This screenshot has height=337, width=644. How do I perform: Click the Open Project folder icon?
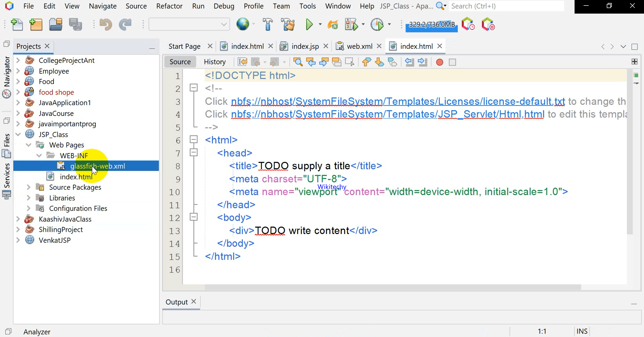pyautogui.click(x=55, y=25)
